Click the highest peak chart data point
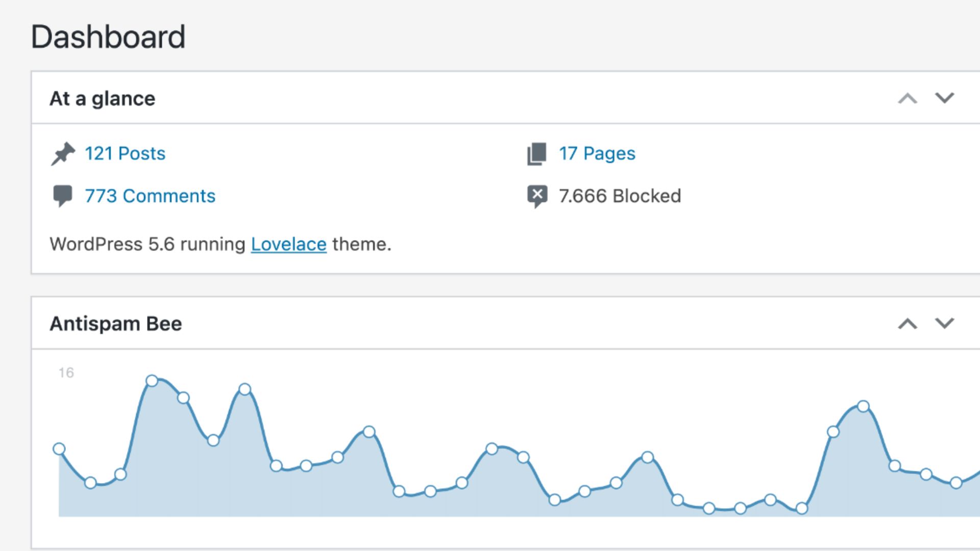 (152, 381)
